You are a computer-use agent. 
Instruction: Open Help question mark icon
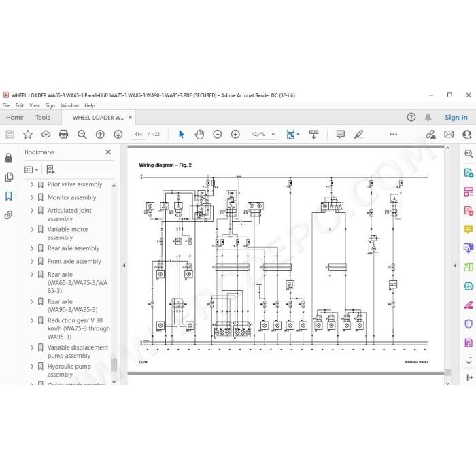[x=411, y=117]
